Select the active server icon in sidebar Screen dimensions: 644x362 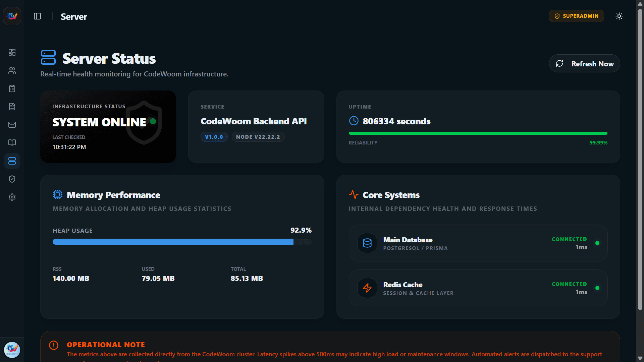click(x=12, y=161)
